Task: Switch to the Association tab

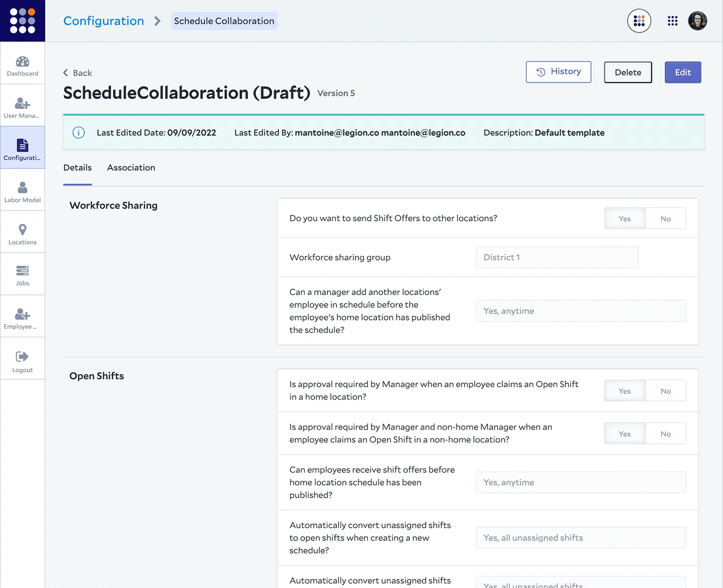Action: [131, 168]
